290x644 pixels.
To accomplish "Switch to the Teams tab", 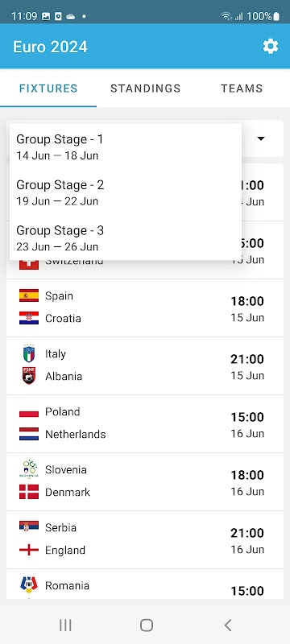I will click(242, 89).
